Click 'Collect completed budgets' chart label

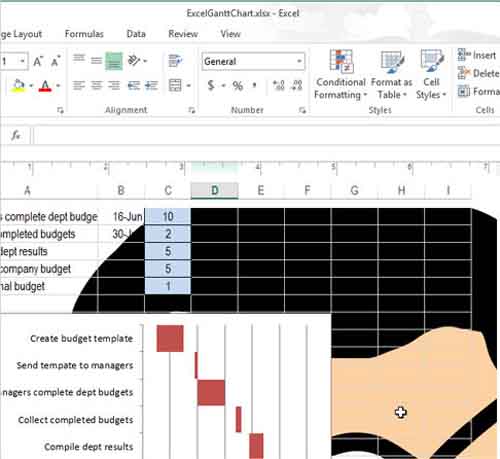(x=76, y=420)
